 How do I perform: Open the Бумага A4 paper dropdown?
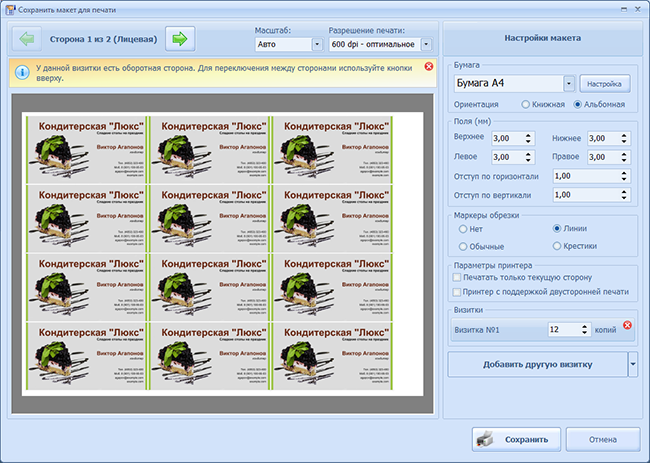coord(569,84)
